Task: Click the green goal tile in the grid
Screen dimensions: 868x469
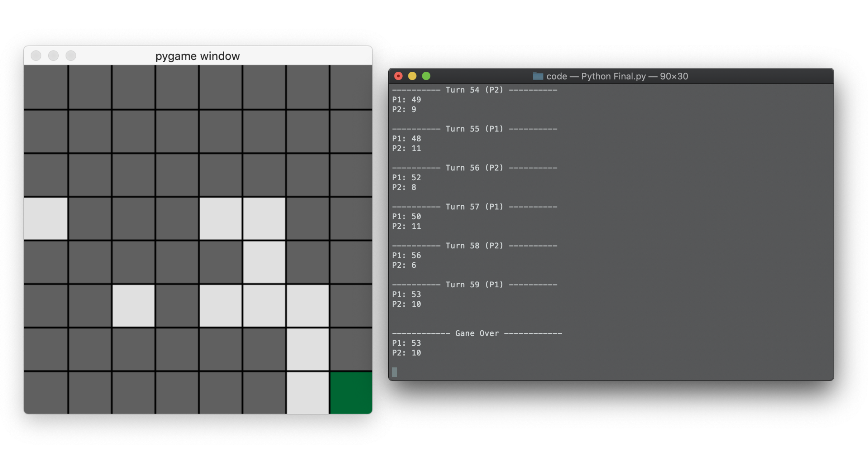Action: pos(350,393)
